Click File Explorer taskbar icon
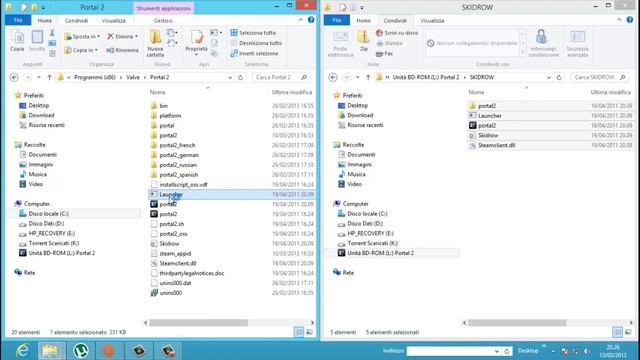The width and height of the screenshot is (640, 360). pyautogui.click(x=51, y=351)
